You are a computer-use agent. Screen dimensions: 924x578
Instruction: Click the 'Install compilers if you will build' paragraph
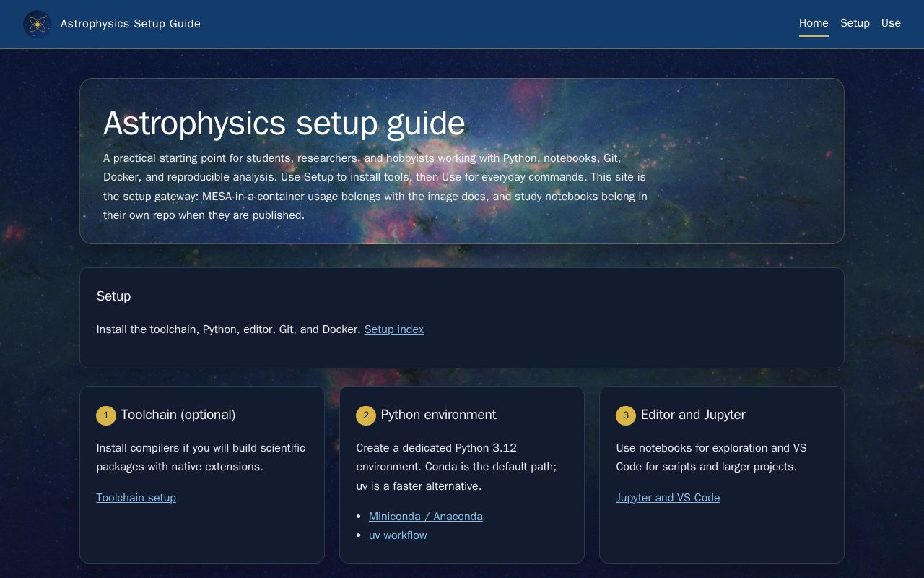point(201,457)
